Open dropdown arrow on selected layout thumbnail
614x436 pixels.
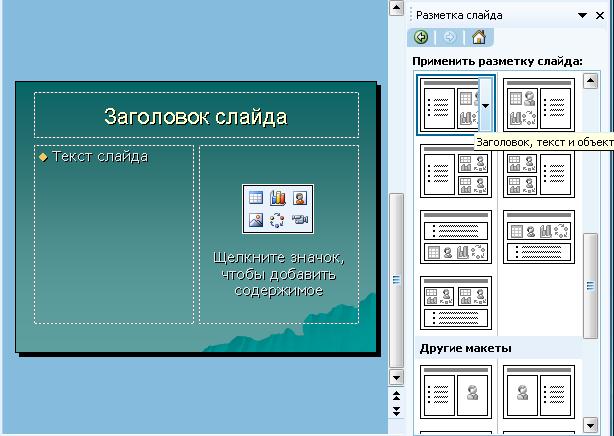tap(486, 105)
